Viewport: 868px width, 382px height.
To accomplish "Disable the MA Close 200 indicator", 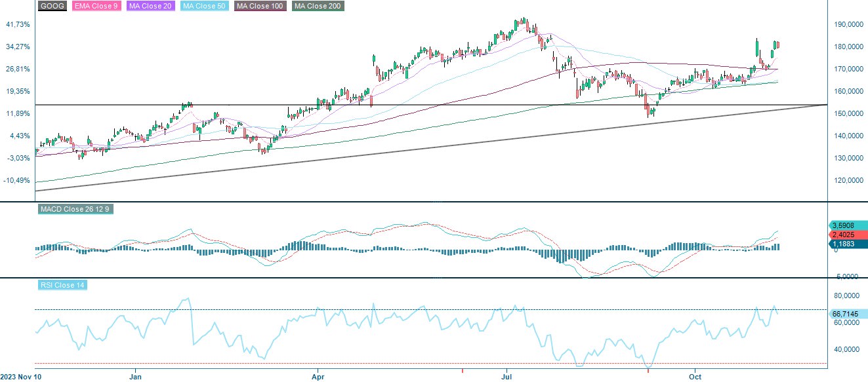I will click(317, 6).
